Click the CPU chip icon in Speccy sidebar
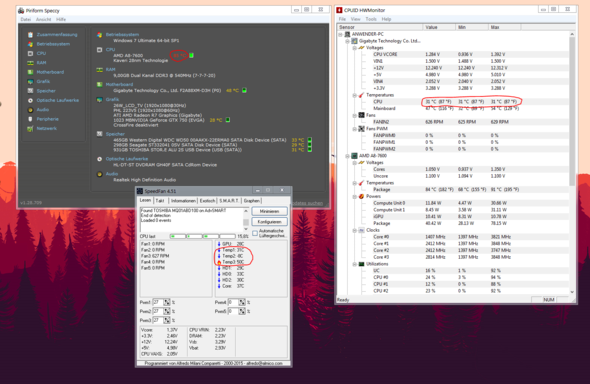590x384 pixels. tap(30, 53)
